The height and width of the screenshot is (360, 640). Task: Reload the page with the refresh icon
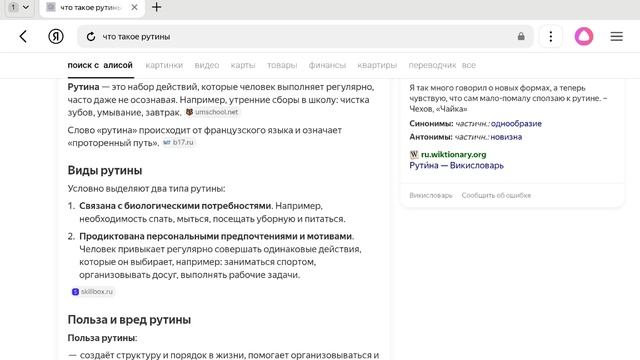point(91,37)
